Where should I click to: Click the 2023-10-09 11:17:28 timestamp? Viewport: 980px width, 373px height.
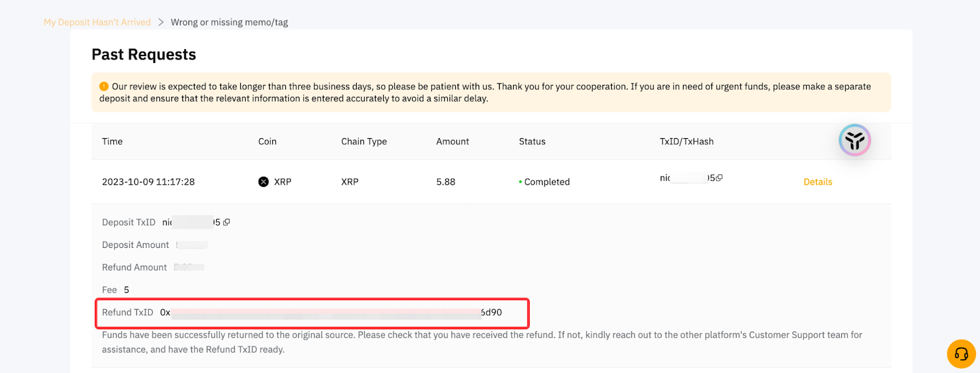148,182
